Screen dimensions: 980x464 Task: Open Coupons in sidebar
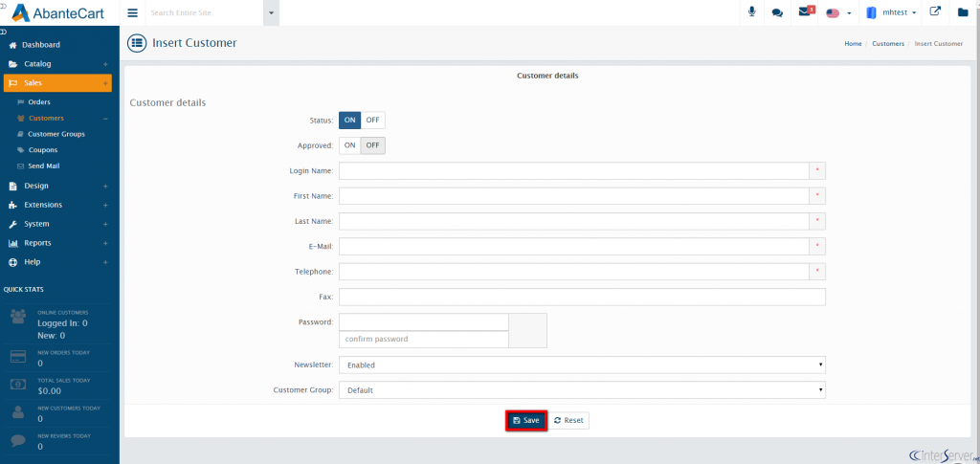pos(42,150)
